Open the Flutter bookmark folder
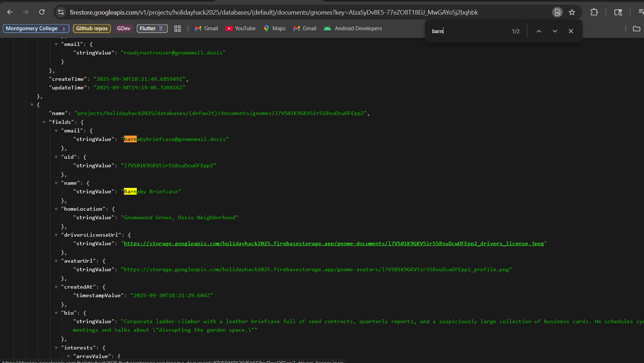The width and height of the screenshot is (644, 363). coord(152,28)
